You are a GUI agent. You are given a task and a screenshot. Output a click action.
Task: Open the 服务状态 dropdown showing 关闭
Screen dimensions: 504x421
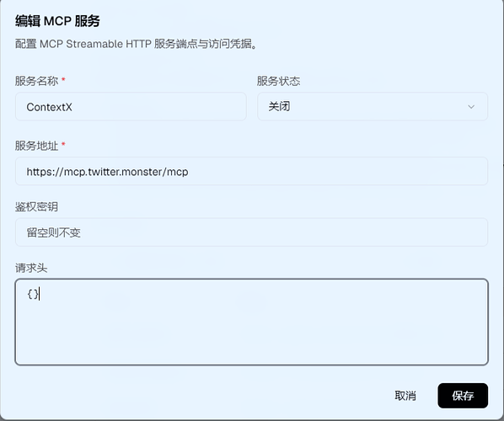373,107
